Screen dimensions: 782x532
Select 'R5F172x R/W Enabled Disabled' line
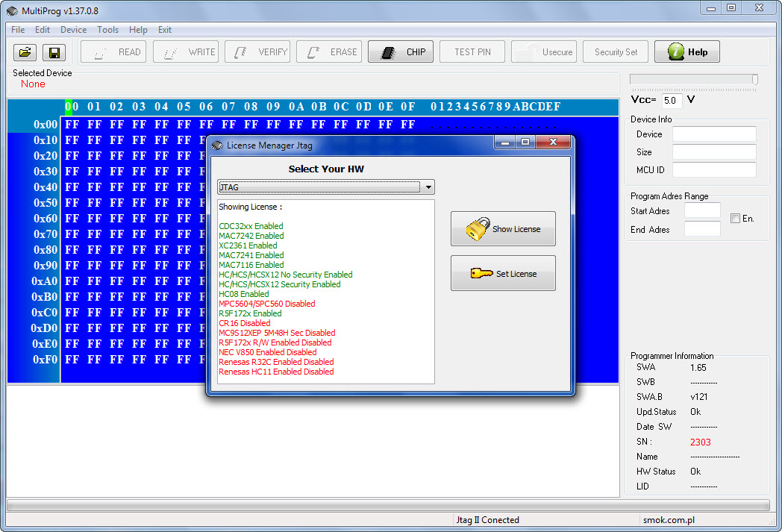tap(275, 343)
